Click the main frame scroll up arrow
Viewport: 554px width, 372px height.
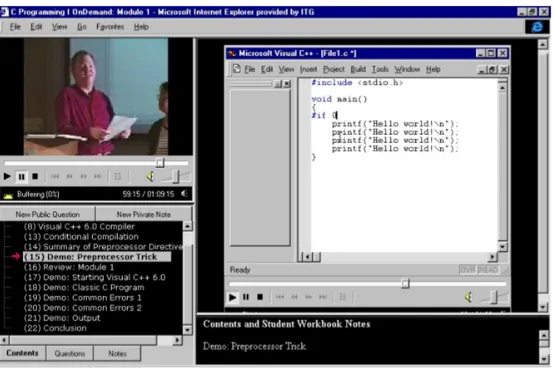click(x=543, y=44)
